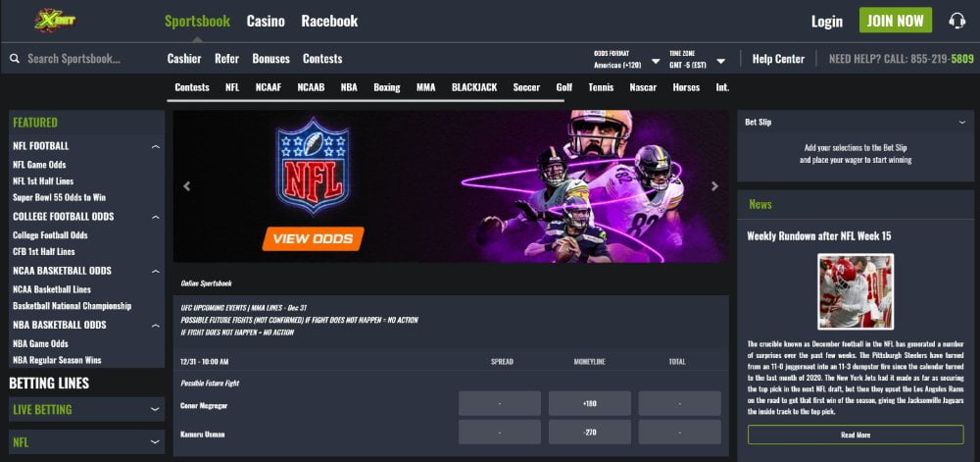980x462 pixels.
Task: Select Conor Mcgregor +190 moneyline
Action: point(589,404)
